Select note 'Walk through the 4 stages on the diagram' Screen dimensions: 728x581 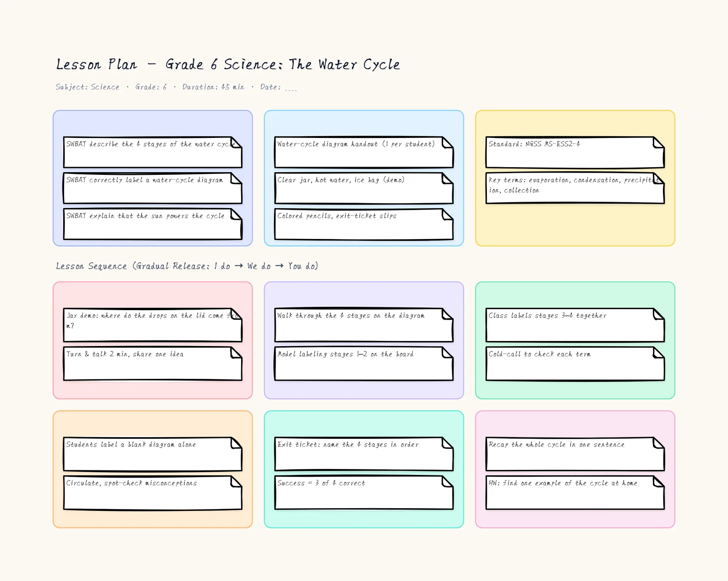click(364, 325)
